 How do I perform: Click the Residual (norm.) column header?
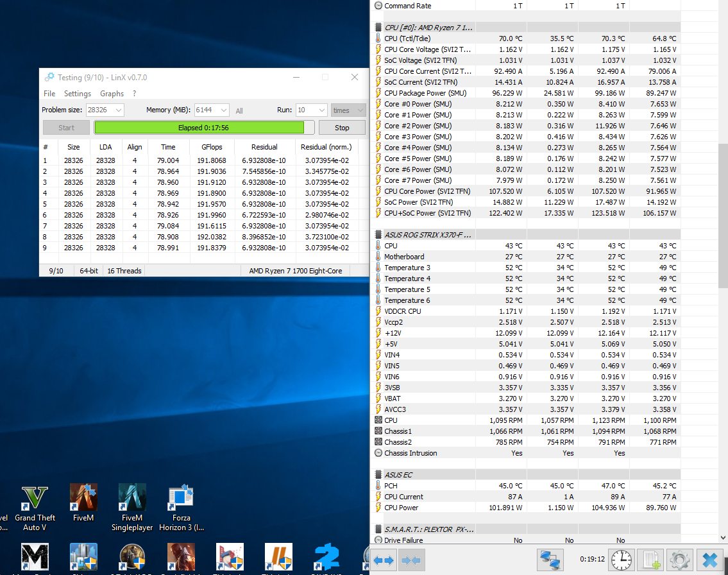coord(326,147)
